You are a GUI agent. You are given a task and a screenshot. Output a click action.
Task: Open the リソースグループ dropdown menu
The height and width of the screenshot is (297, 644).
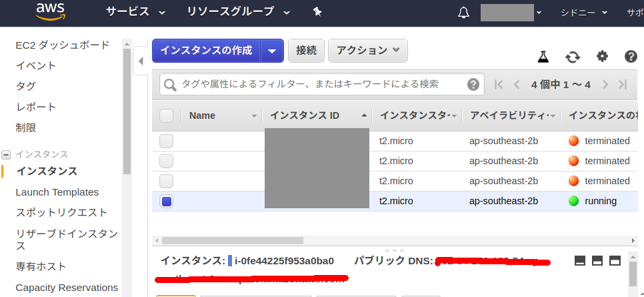click(239, 12)
